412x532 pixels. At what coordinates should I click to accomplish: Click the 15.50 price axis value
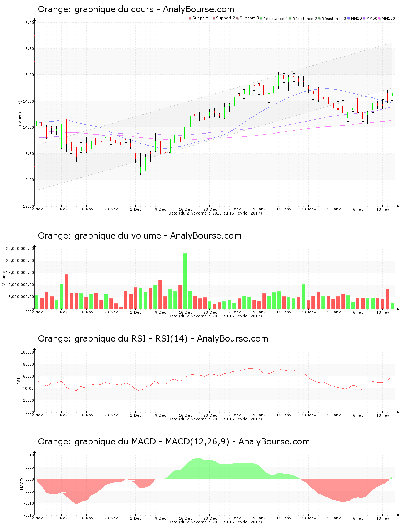28,49
